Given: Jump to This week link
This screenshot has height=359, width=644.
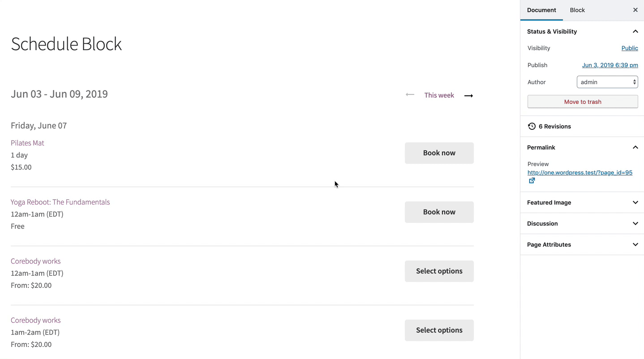Looking at the screenshot, I should 439,95.
